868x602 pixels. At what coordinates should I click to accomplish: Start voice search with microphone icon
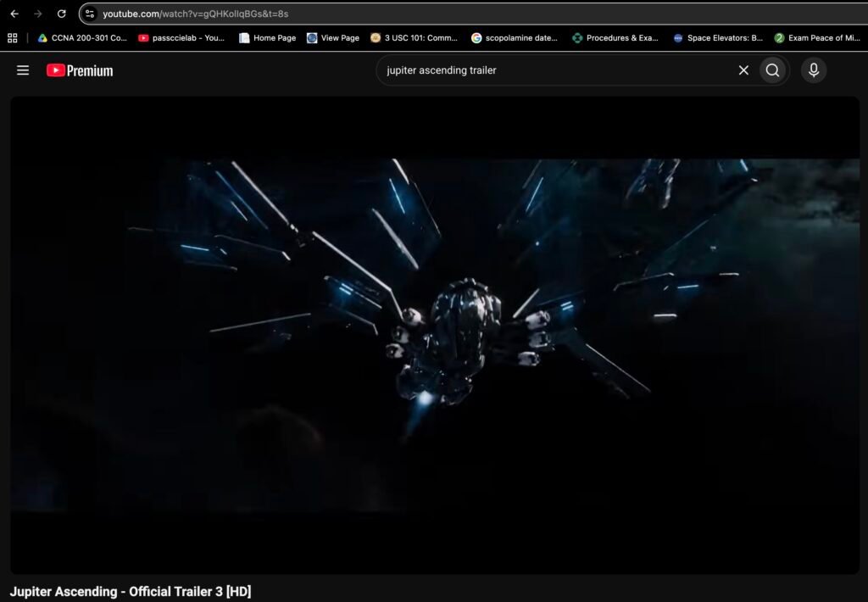click(x=814, y=70)
